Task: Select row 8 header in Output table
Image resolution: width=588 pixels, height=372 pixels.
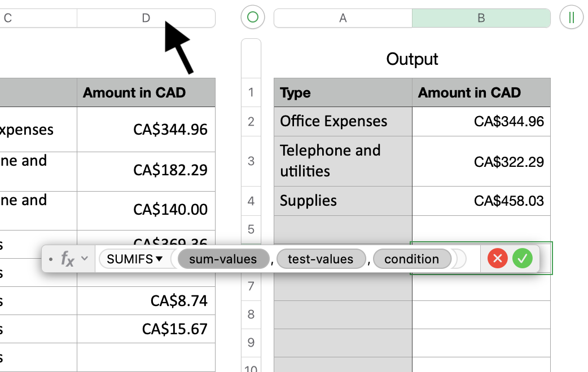Action: [251, 315]
